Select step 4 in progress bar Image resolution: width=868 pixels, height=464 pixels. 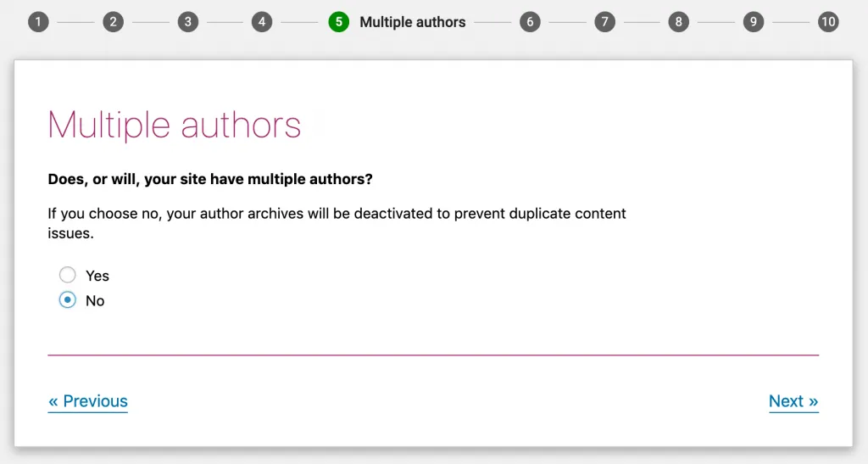coord(262,22)
